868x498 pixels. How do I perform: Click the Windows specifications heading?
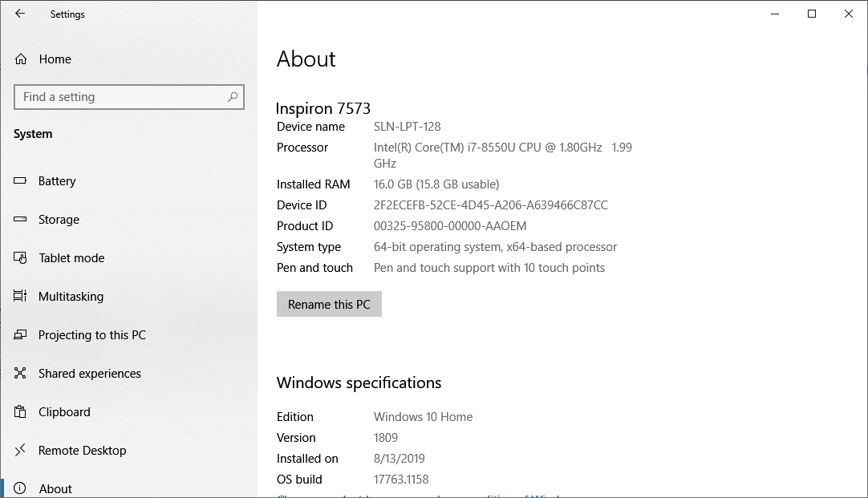coord(359,383)
